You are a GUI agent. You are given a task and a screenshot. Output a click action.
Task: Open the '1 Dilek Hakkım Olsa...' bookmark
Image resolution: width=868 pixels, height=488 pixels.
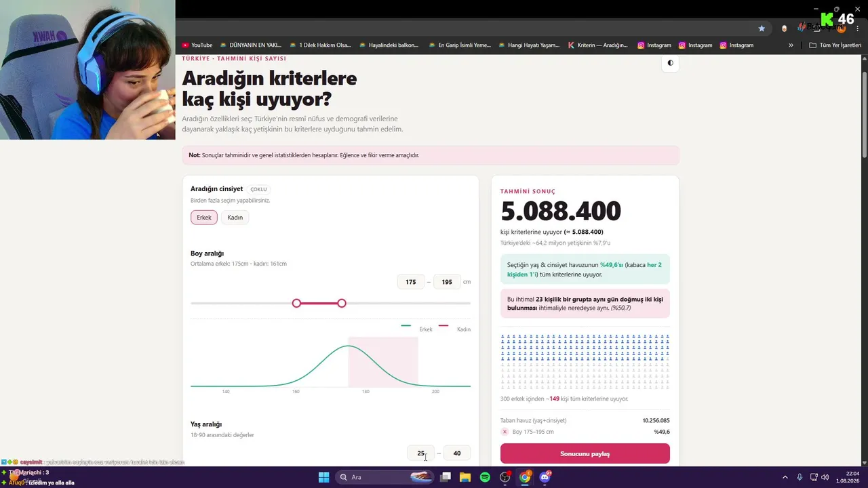pyautogui.click(x=320, y=45)
